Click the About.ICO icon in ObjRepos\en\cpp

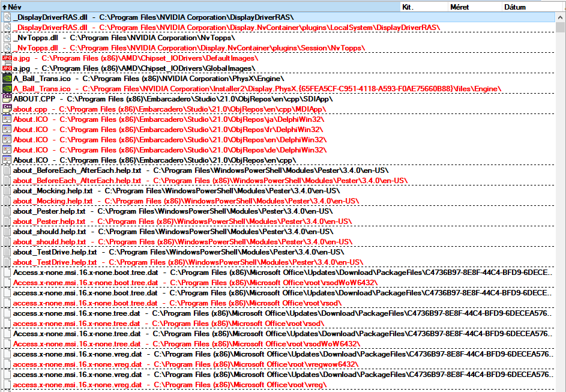(x=7, y=160)
